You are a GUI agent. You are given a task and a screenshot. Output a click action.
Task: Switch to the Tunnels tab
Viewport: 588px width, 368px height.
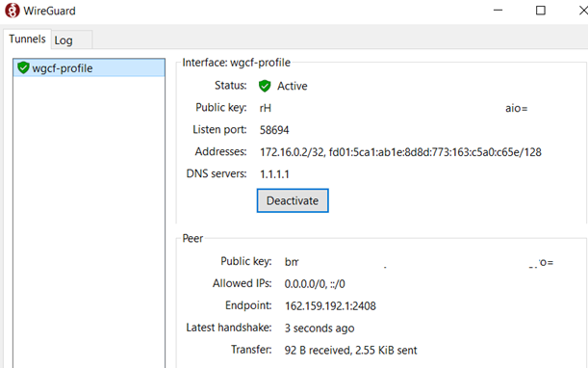coord(27,39)
